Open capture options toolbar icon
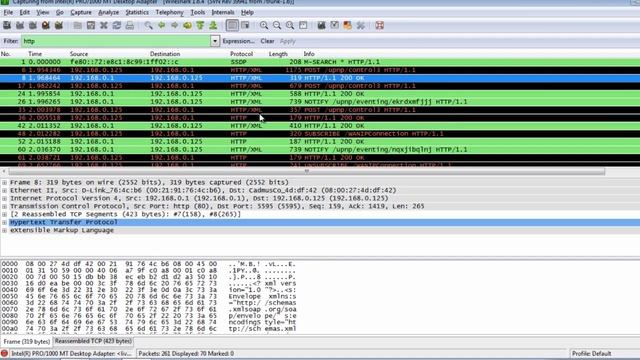 tap(20, 25)
